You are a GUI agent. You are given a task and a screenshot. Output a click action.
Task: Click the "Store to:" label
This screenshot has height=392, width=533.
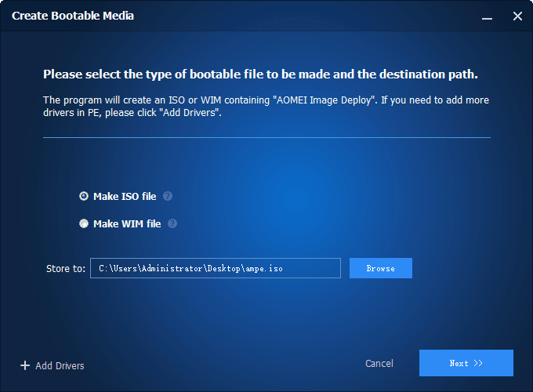tap(66, 268)
